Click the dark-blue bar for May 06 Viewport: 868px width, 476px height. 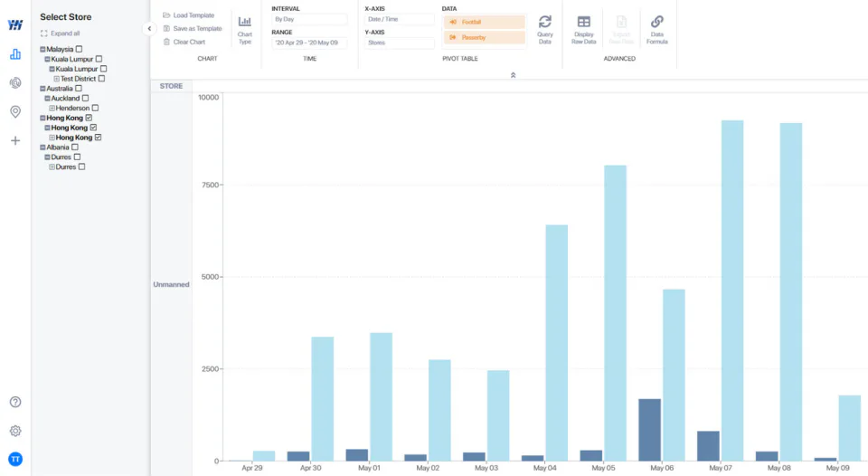(x=649, y=430)
